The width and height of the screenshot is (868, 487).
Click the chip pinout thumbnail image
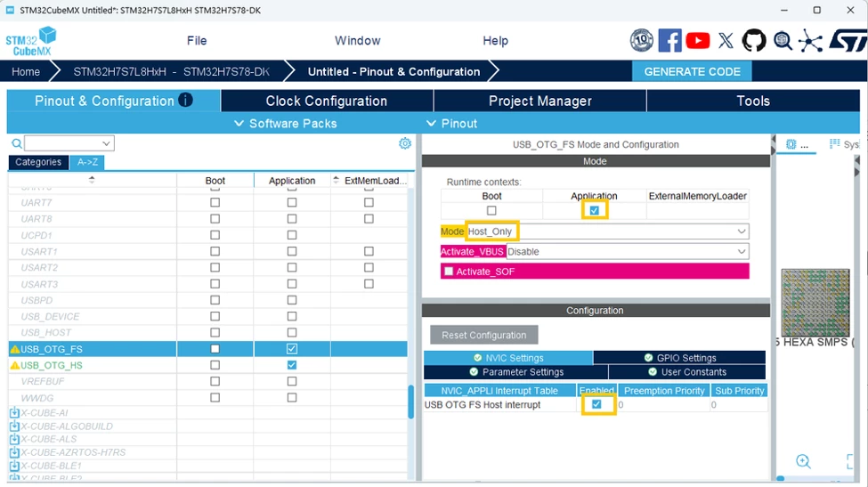(815, 303)
